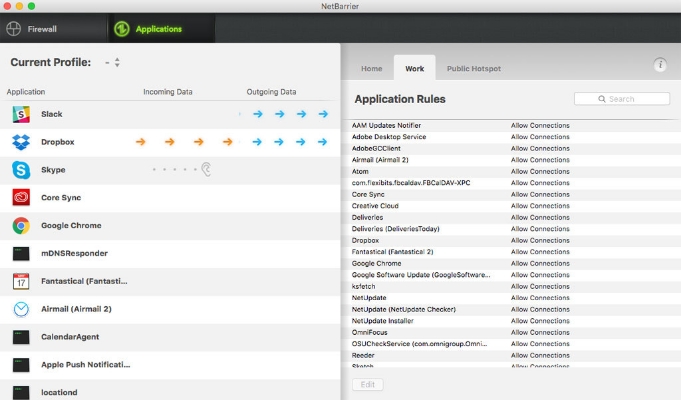The height and width of the screenshot is (400, 681).
Task: Click Allow Connections for OmniFocus
Action: click(540, 333)
